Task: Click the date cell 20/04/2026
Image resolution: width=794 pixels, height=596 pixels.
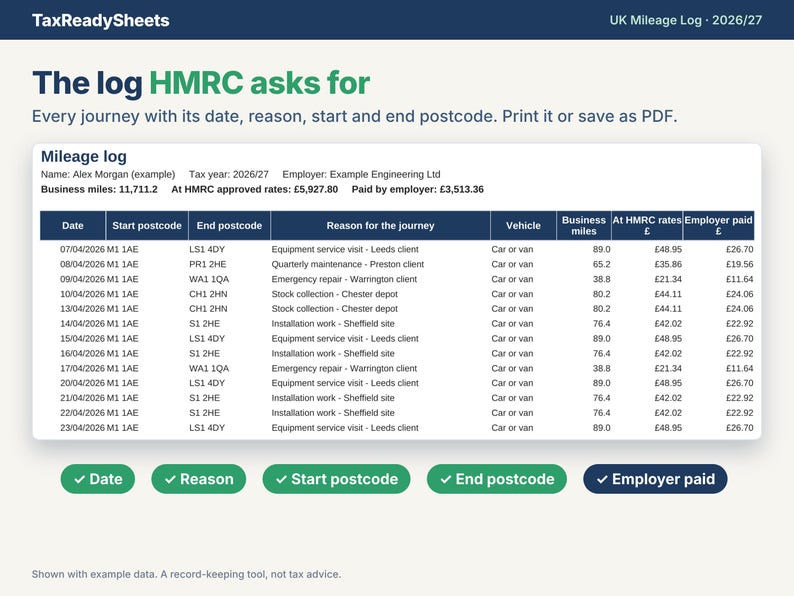Action: 83,383
